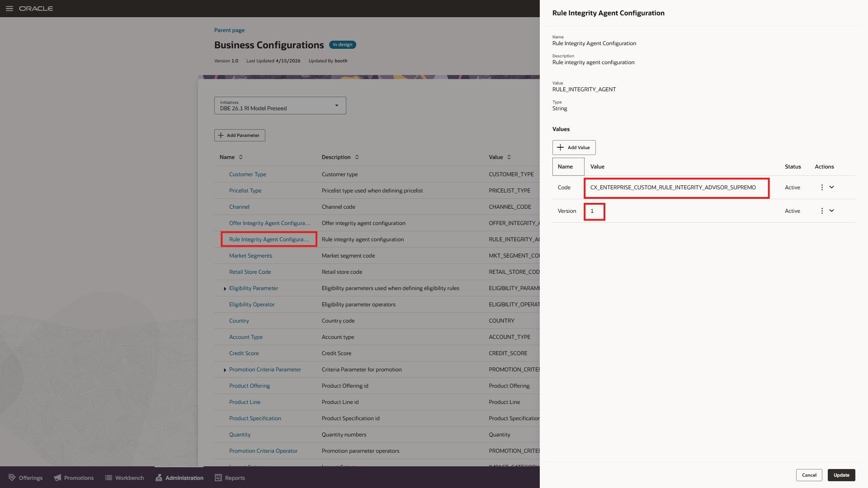Click the Update button
Viewport: 868px width, 488px height.
(841, 475)
